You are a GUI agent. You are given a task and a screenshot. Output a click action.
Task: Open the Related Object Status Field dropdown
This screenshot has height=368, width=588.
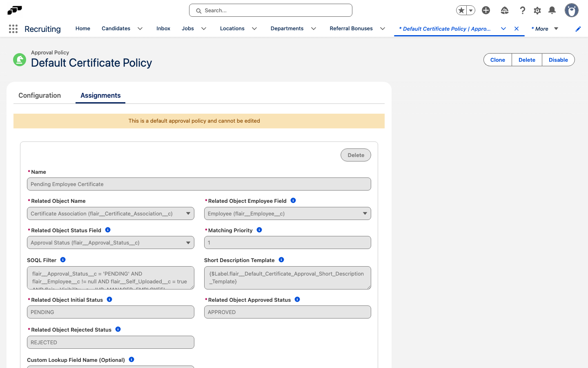[110, 242]
